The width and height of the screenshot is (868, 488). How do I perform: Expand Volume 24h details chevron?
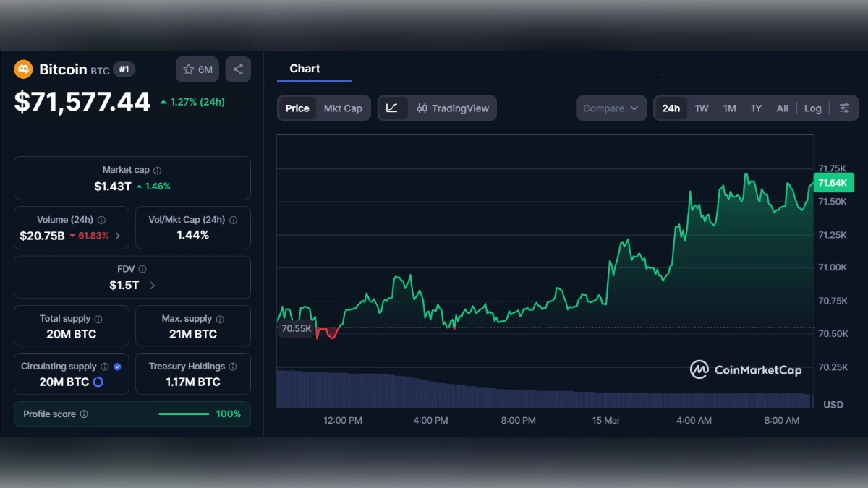point(119,235)
